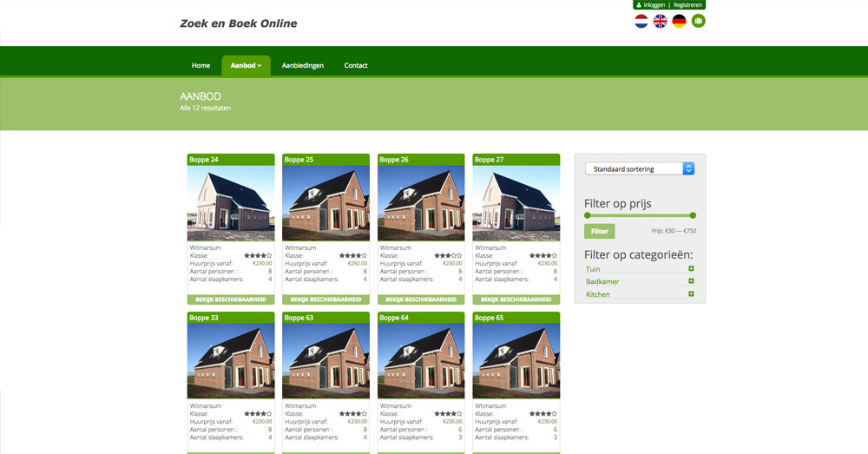Choose the German flag language icon

[679, 21]
